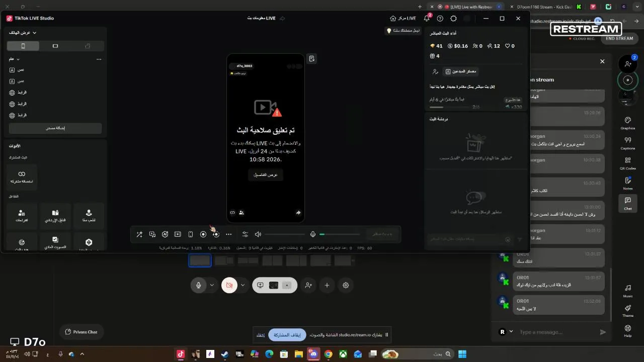
Task: Open the preview side notes icon
Action: (312, 59)
